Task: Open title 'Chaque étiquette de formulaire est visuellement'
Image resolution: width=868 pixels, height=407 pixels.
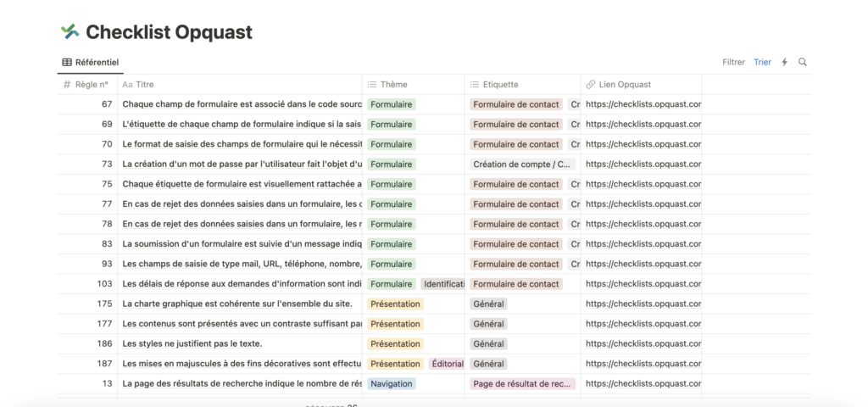Action: pyautogui.click(x=242, y=184)
